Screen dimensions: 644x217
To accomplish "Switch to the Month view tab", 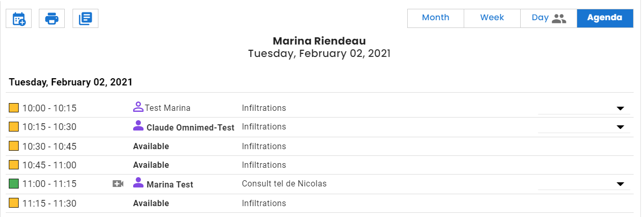I will [436, 18].
